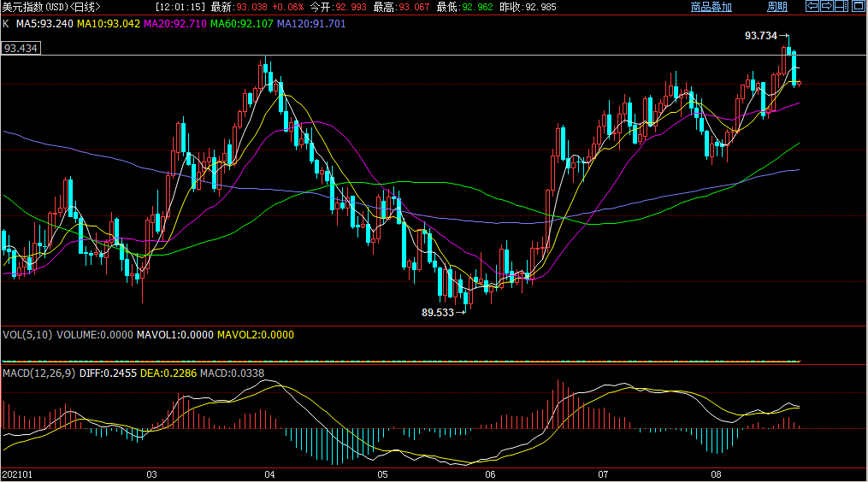
Task: Click the 93.434 price level box
Action: [21, 48]
